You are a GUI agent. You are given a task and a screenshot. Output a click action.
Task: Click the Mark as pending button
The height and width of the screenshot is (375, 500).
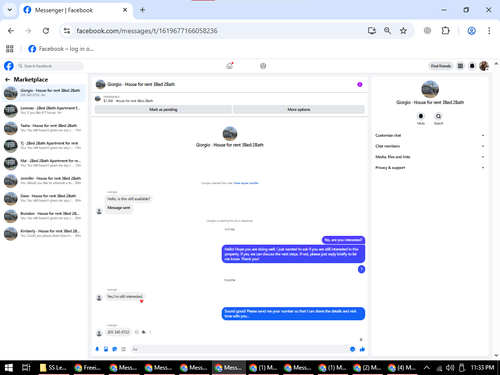(163, 109)
